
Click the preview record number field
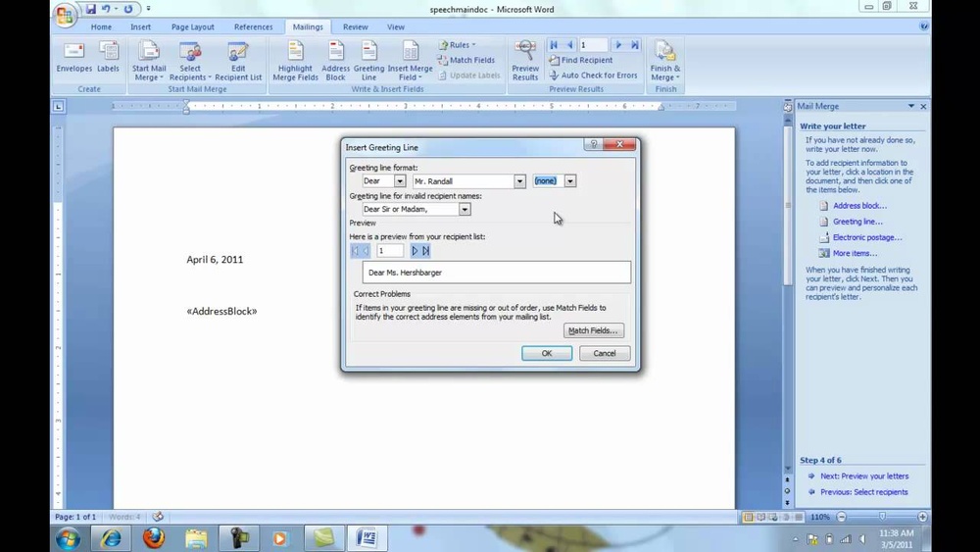pos(389,251)
